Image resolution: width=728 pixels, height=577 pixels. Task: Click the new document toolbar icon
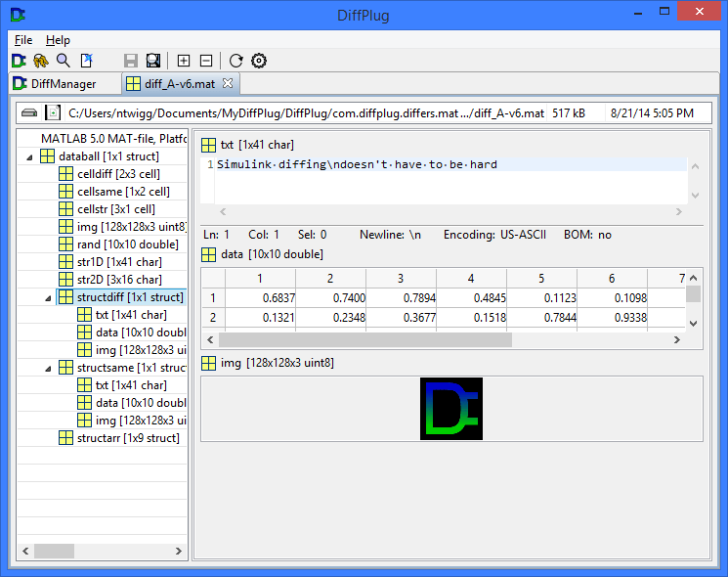click(x=86, y=61)
